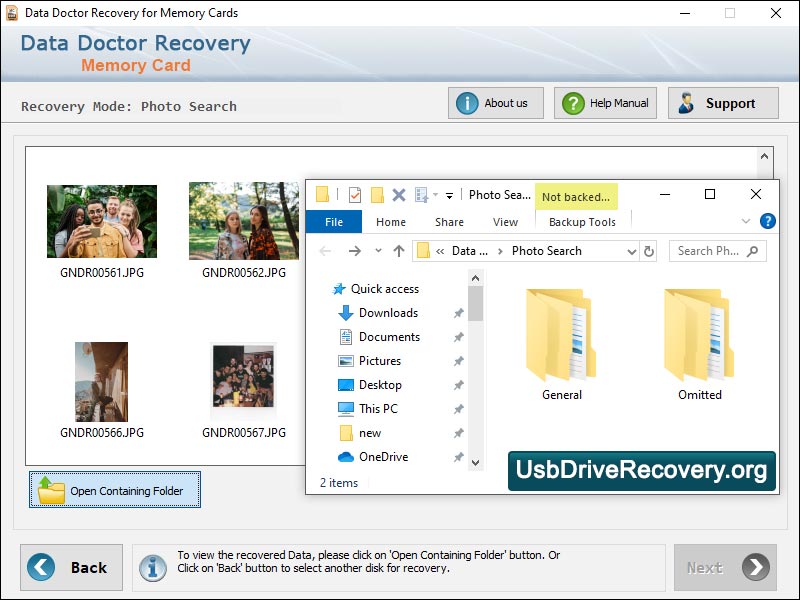Go up one folder level with the arrow
The image size is (800, 600).
(x=399, y=251)
